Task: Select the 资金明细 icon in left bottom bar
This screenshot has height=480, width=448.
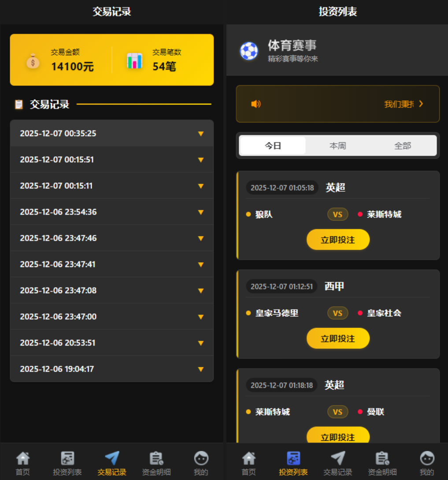Action: click(156, 458)
